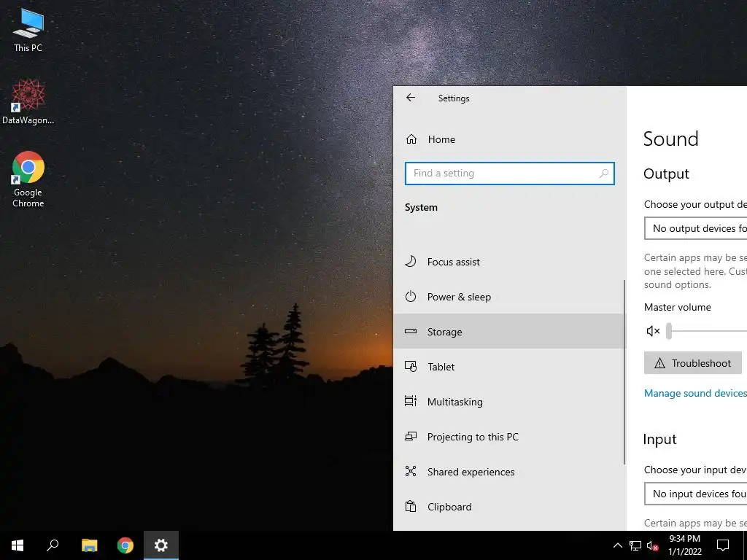
Task: Click the Storage drive icon
Action: (411, 331)
